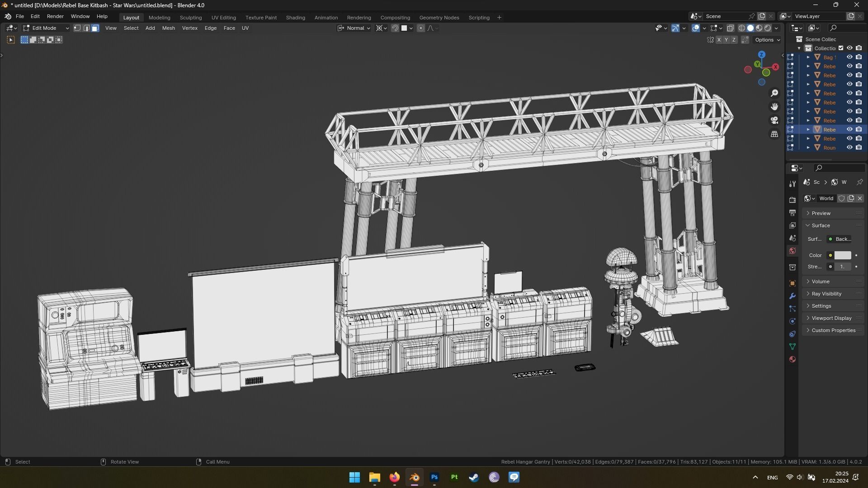Viewport: 868px width, 488px height.
Task: Open View Layer properties tab
Action: point(792,225)
